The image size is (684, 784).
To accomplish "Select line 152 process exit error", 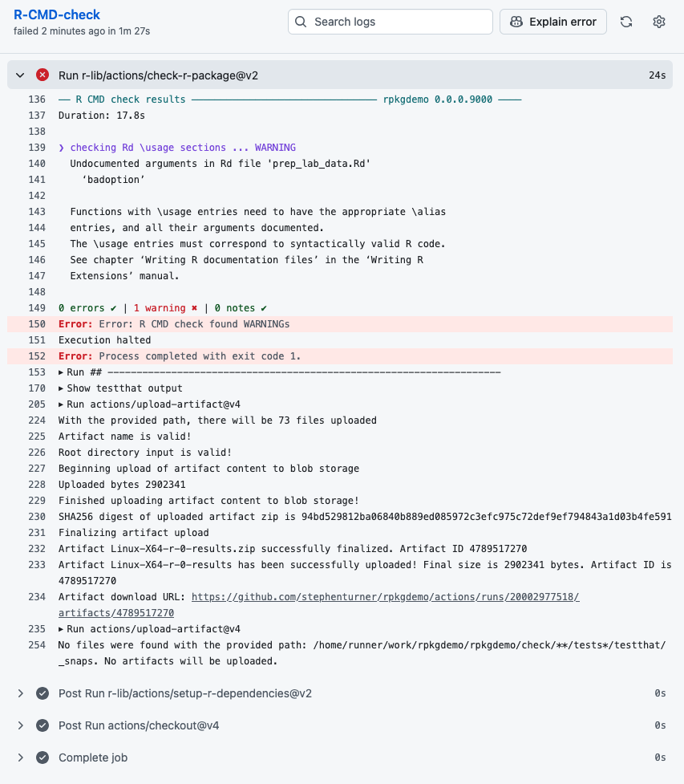I will pyautogui.click(x=37, y=355).
